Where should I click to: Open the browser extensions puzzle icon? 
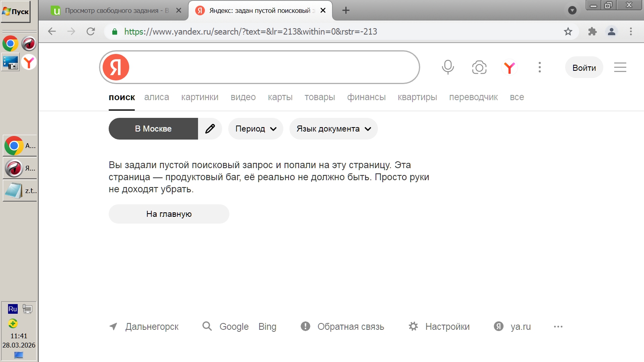tap(592, 31)
